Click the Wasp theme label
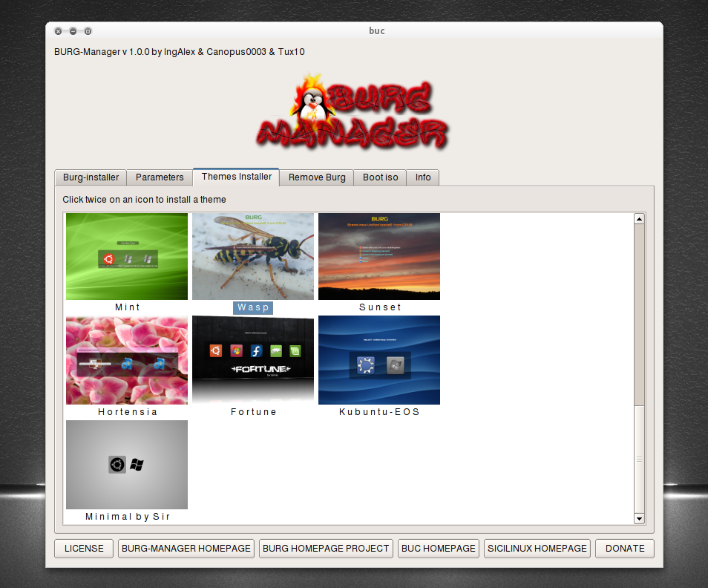This screenshot has width=708, height=588. (x=253, y=307)
